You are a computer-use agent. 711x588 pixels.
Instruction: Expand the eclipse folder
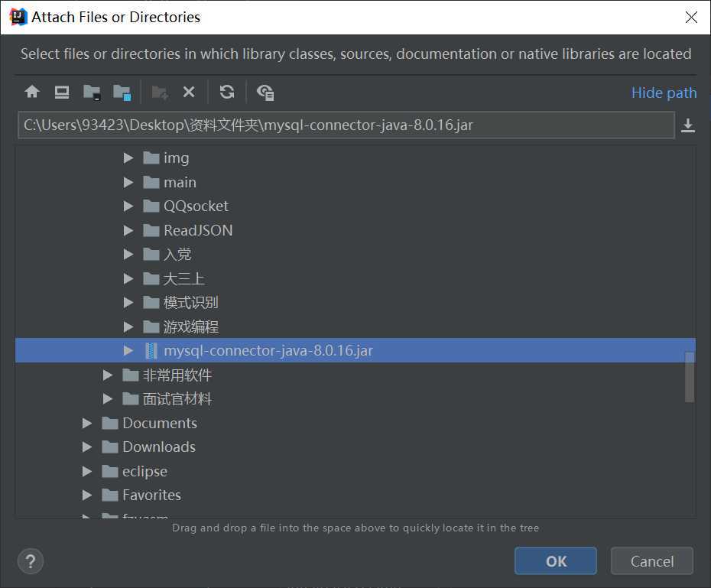86,471
